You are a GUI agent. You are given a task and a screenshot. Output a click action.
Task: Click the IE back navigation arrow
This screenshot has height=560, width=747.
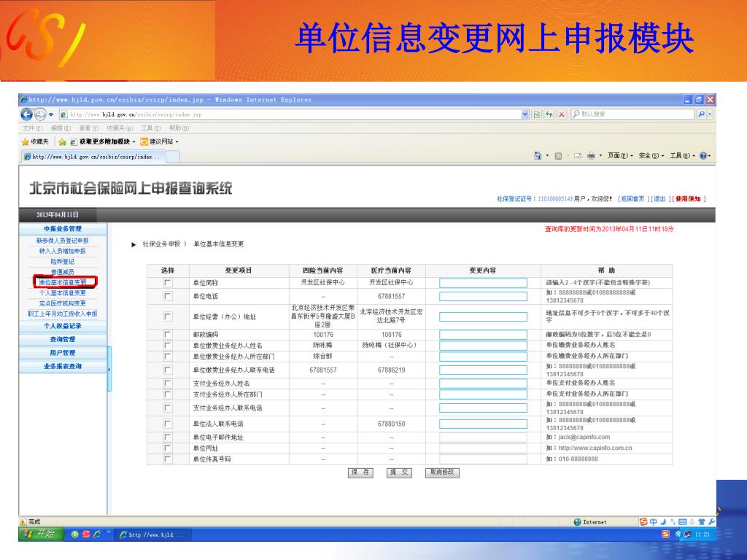point(27,114)
